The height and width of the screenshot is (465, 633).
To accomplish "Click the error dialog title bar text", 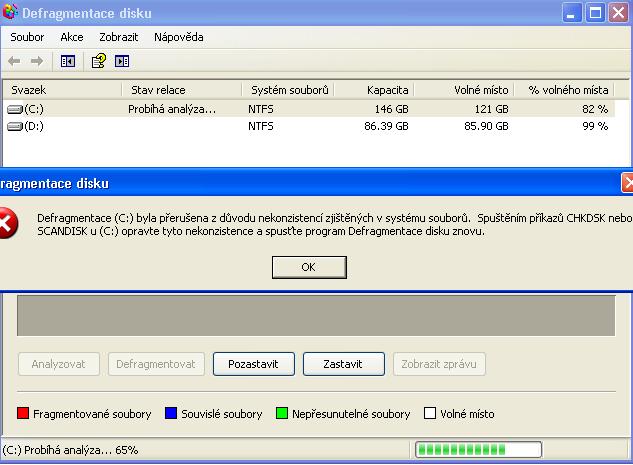I will click(x=54, y=184).
